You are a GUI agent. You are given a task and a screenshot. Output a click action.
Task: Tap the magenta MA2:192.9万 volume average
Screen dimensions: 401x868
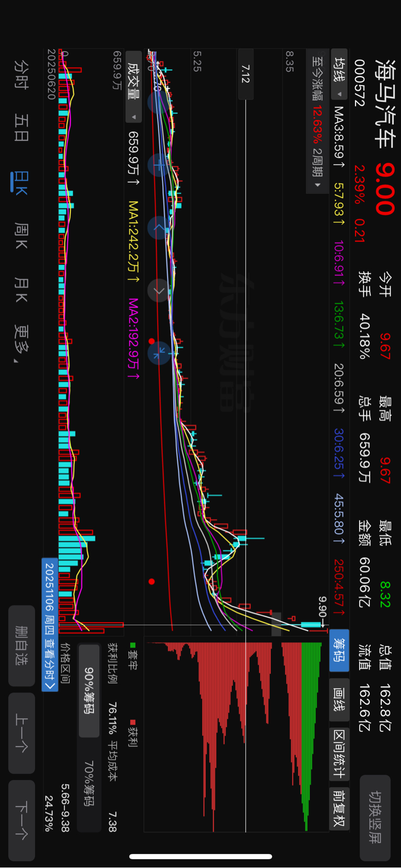pos(134,339)
